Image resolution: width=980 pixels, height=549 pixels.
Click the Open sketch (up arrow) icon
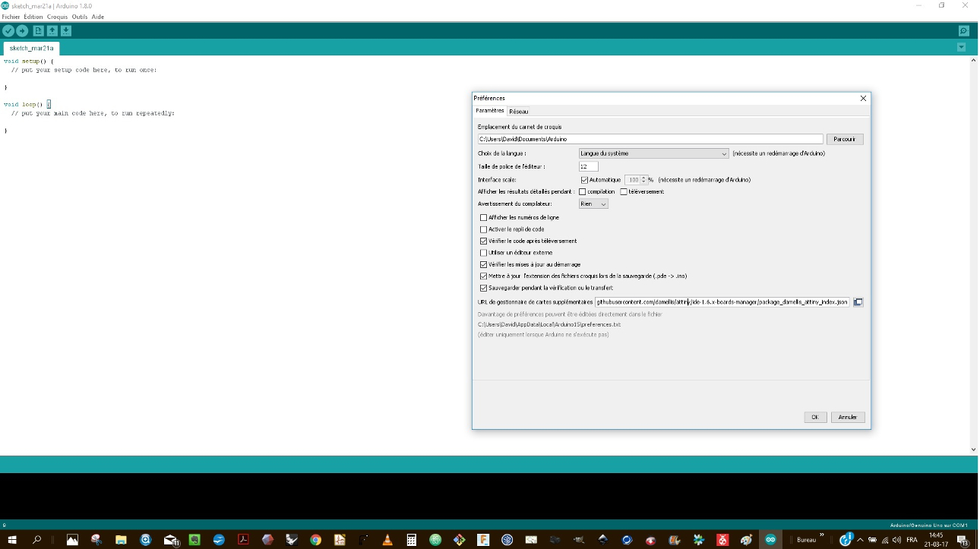[x=52, y=31]
